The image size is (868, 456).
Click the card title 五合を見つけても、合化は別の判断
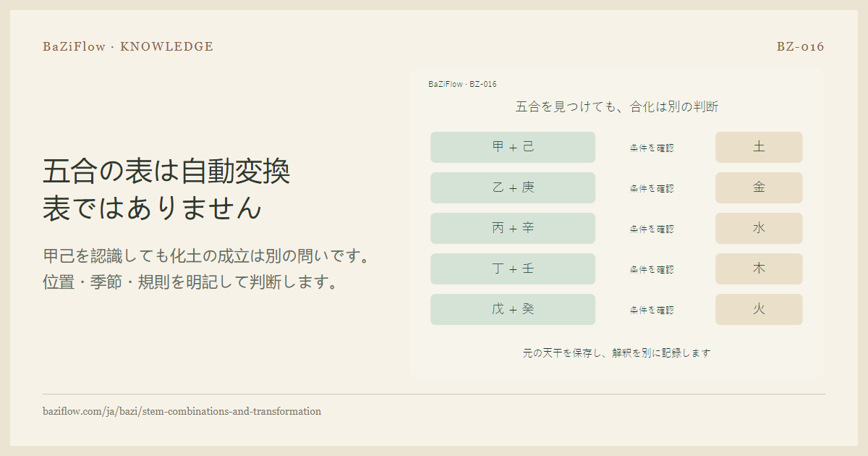(616, 107)
